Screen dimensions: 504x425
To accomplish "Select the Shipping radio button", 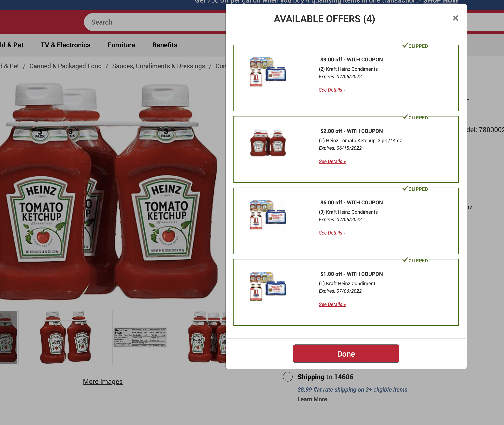I will click(287, 377).
